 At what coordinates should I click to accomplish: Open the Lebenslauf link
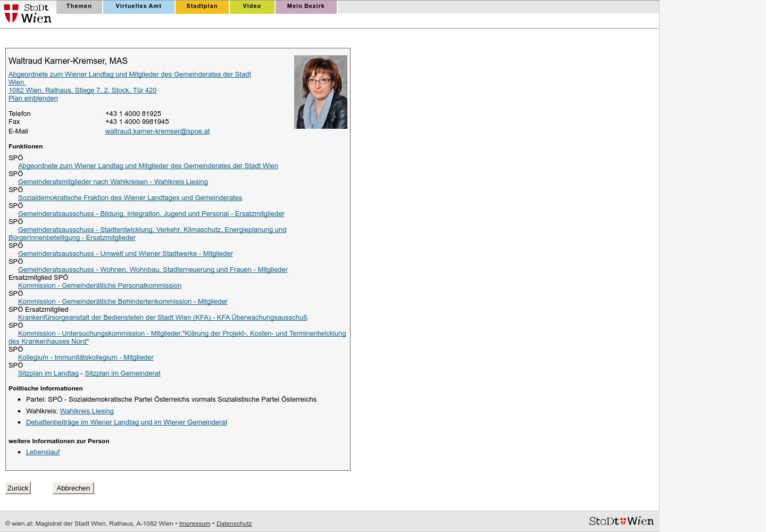coord(43,452)
